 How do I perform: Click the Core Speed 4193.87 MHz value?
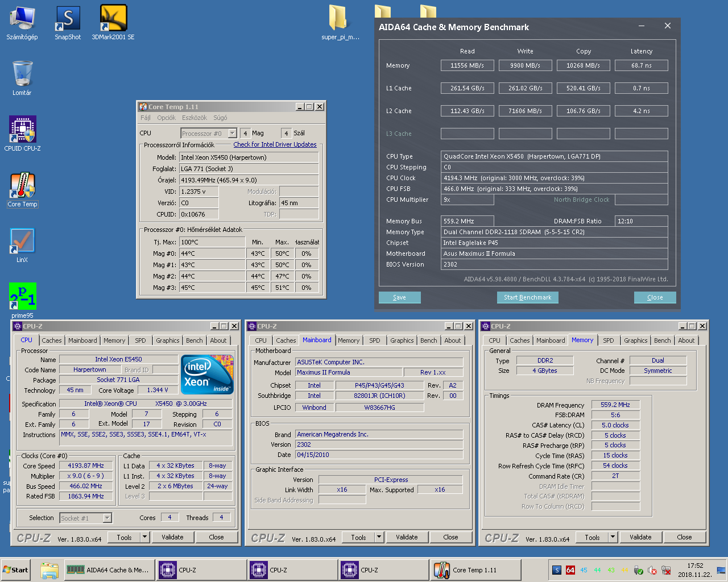click(x=86, y=465)
